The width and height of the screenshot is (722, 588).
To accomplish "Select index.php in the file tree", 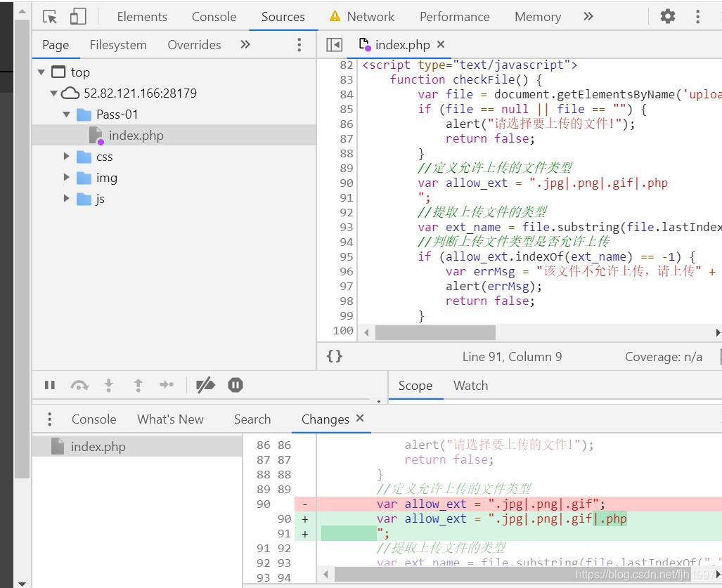I will click(136, 136).
